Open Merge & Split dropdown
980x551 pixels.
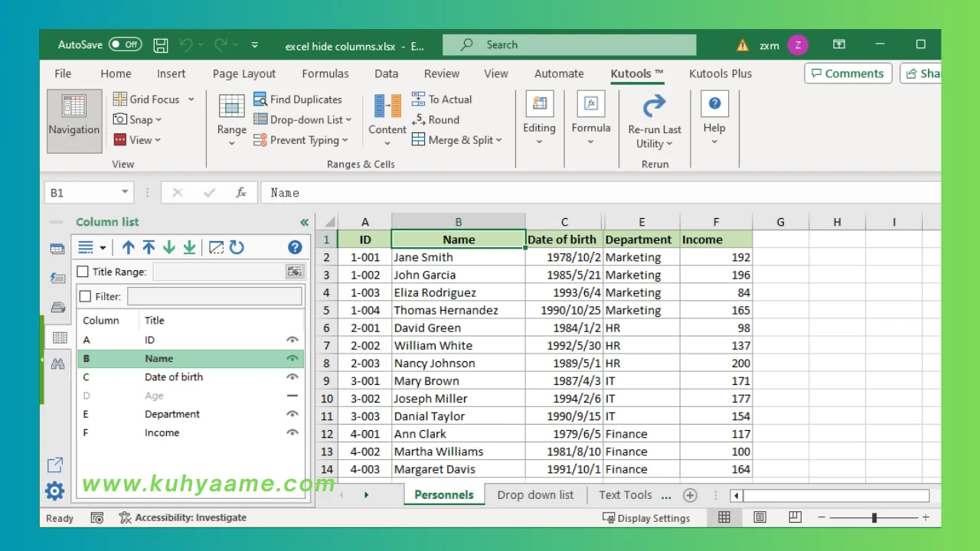click(457, 140)
